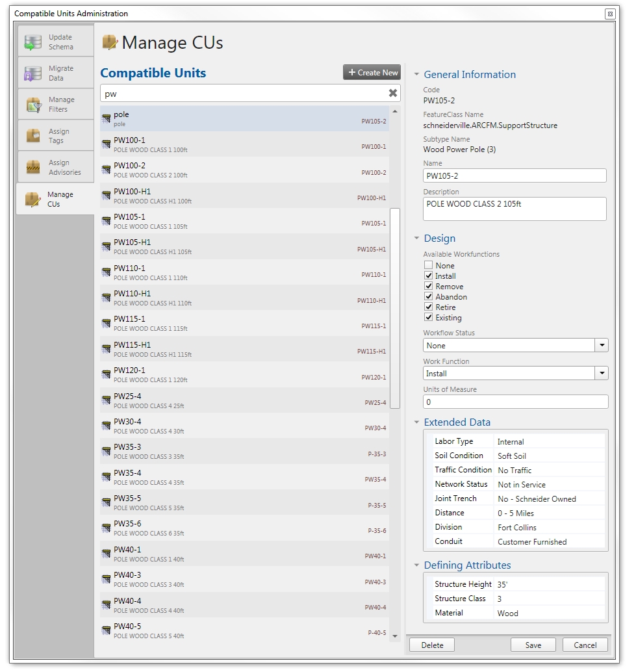
Task: Collapse the Extended Data section
Action: (x=416, y=422)
